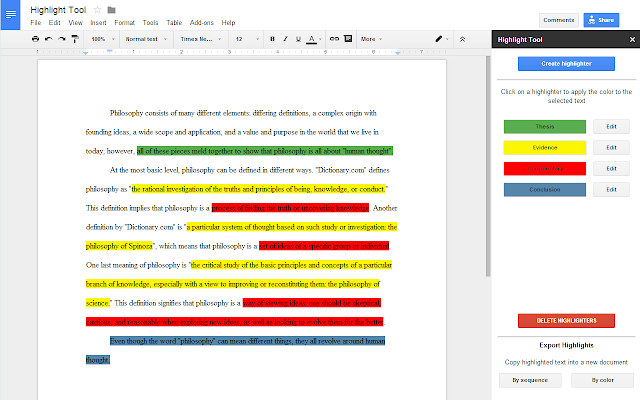Open the Times New Roman font dropdown
This screenshot has height=400, width=640.
click(201, 39)
